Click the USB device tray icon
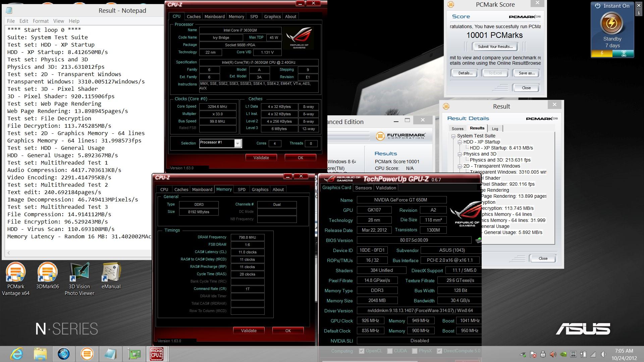The image size is (644, 362). click(543, 354)
